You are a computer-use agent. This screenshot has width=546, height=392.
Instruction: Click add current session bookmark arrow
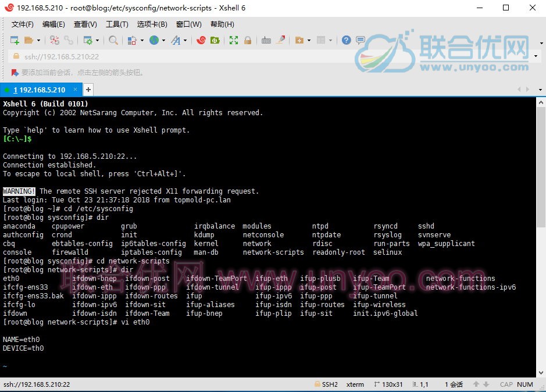[x=15, y=73]
